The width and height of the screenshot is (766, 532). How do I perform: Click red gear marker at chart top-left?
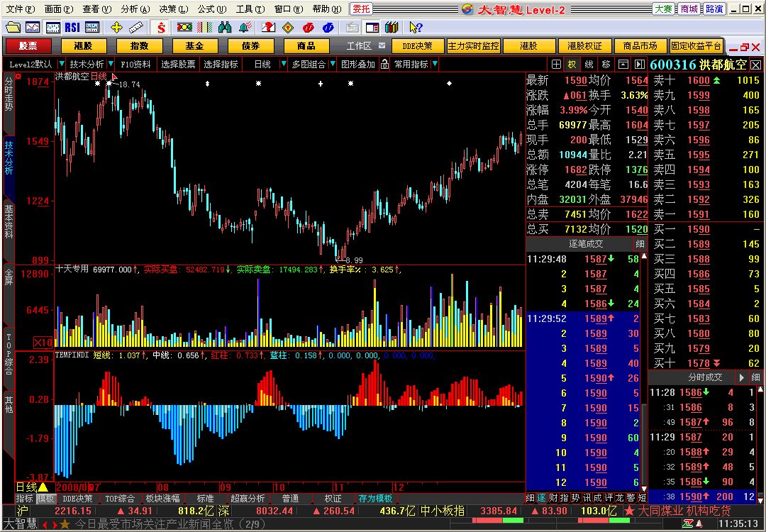[x=18, y=76]
